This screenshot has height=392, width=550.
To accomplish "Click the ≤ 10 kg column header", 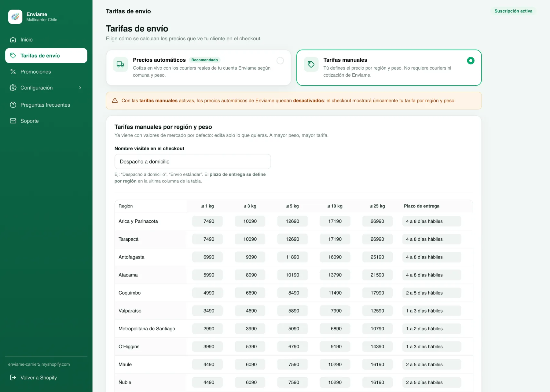I will click(x=335, y=206).
